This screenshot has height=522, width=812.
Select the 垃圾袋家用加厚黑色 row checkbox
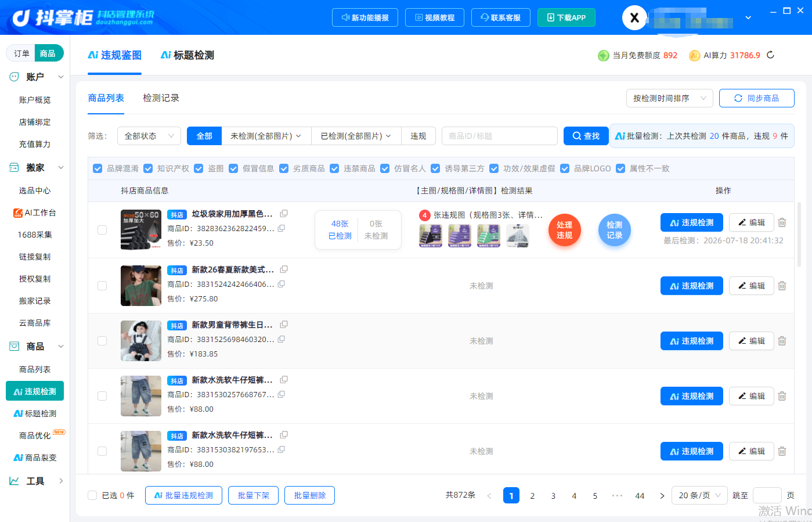tap(102, 230)
